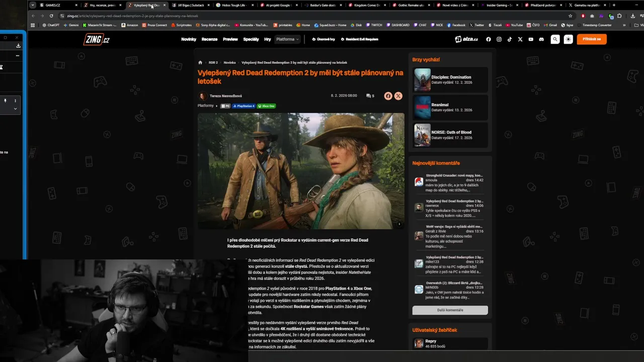Open RDR 2 breadcrumb link
This screenshot has height=362, width=644.
(x=213, y=63)
